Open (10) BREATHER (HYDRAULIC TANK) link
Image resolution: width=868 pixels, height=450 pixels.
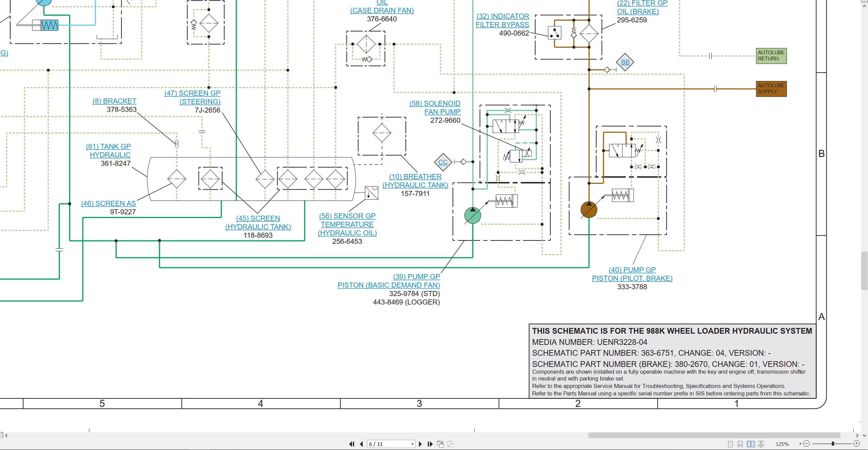pyautogui.click(x=415, y=181)
